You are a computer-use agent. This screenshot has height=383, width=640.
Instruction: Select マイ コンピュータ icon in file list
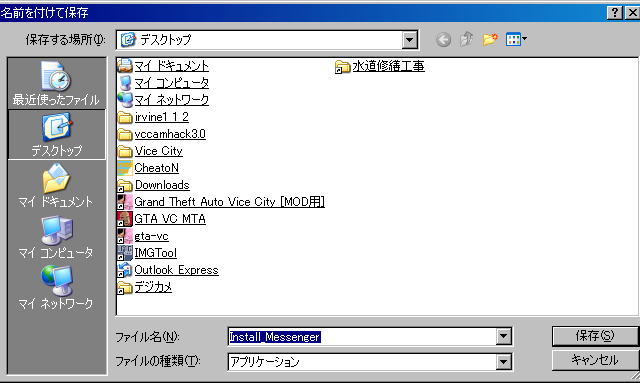(x=125, y=83)
